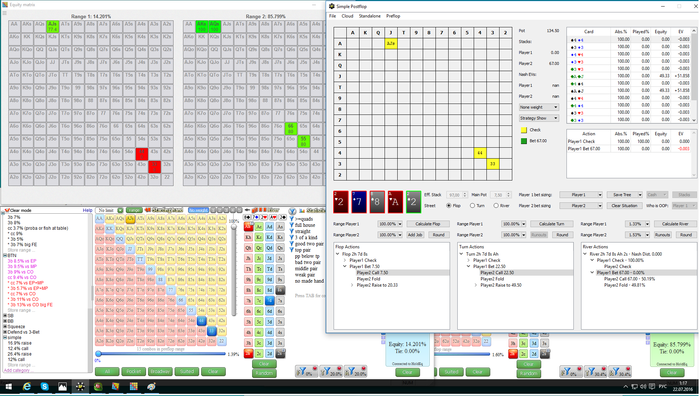Image resolution: width=700 pixels, height=396 pixels.
Task: Click the Calculate Turn button
Action: coord(551,224)
